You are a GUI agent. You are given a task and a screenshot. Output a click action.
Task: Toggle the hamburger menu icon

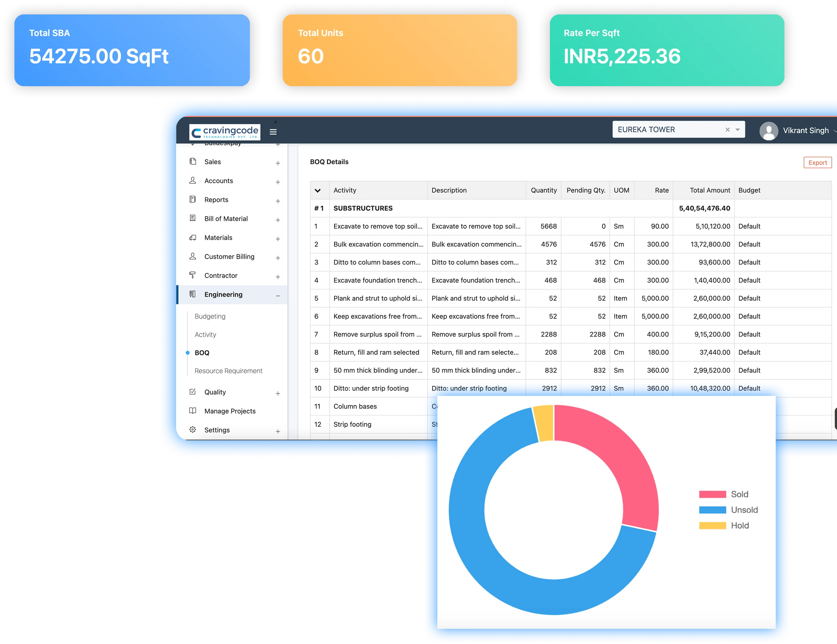[x=273, y=132]
